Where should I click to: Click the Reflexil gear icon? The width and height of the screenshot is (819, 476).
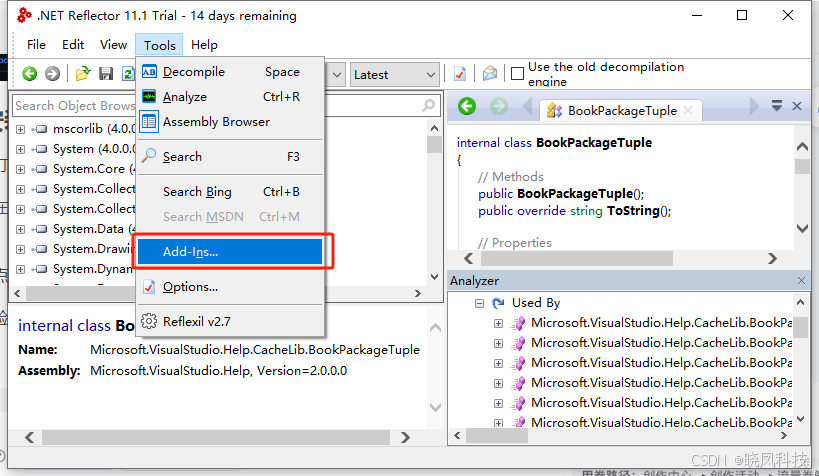click(149, 321)
